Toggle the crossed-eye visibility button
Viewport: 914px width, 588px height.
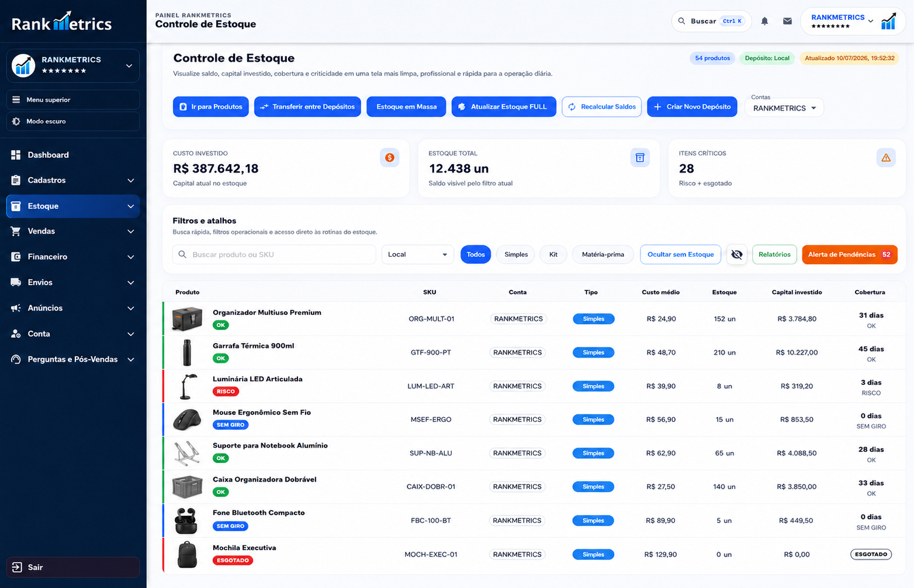pyautogui.click(x=737, y=254)
